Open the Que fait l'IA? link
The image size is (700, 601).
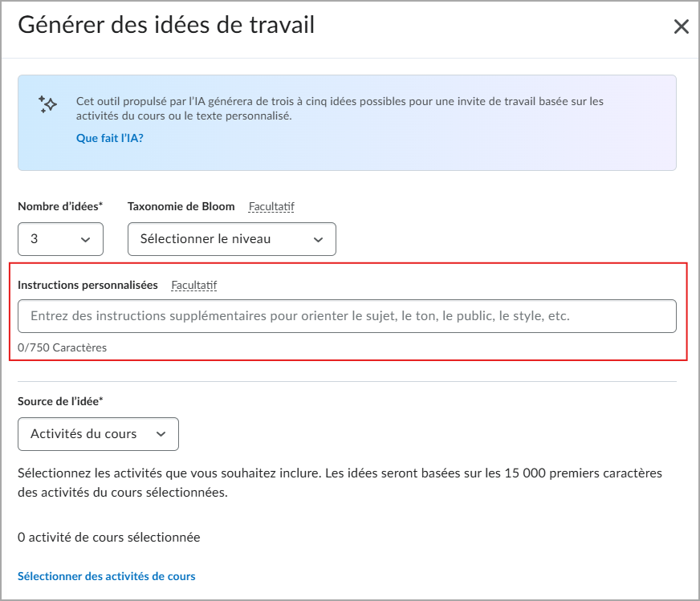[110, 137]
